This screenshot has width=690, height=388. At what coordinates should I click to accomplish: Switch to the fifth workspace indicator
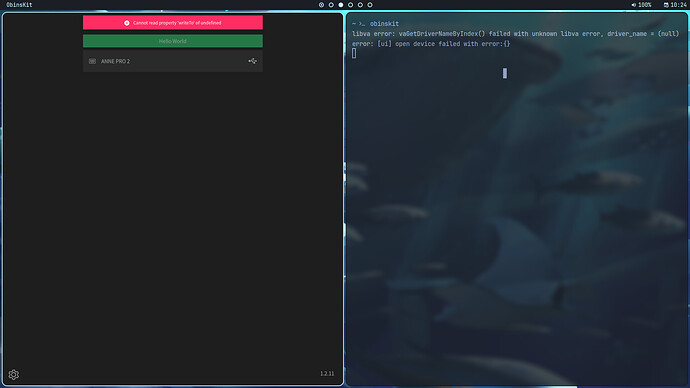(x=360, y=5)
